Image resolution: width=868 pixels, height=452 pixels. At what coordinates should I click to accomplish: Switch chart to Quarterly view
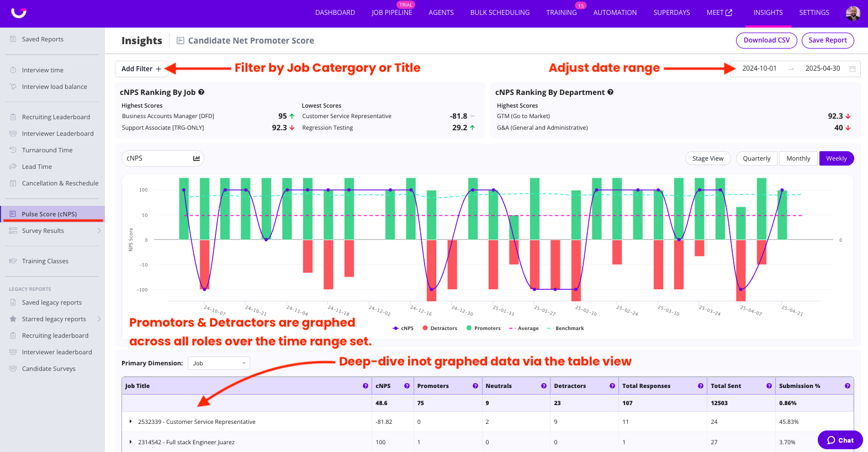point(756,158)
